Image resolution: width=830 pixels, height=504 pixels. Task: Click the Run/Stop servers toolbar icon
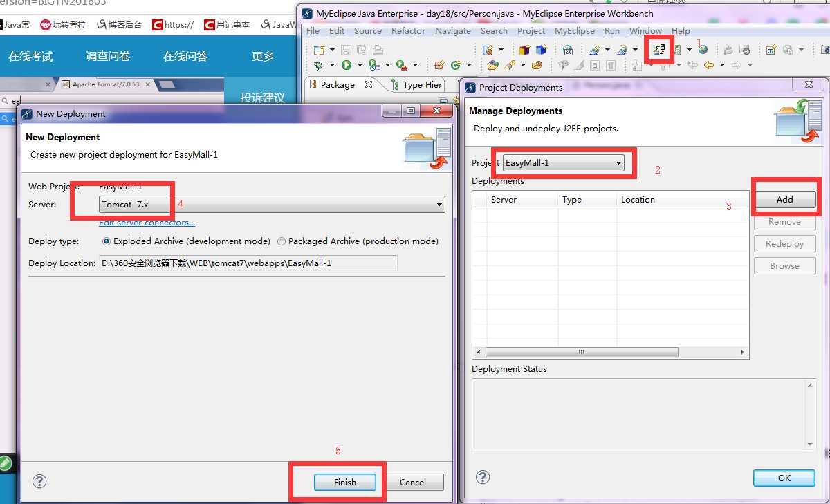click(x=678, y=50)
